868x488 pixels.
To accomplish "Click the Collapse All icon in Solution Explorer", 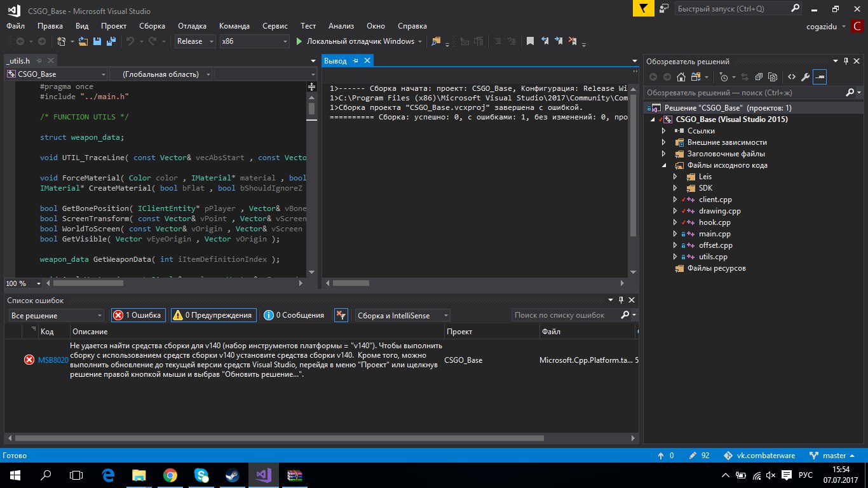I will (x=758, y=77).
